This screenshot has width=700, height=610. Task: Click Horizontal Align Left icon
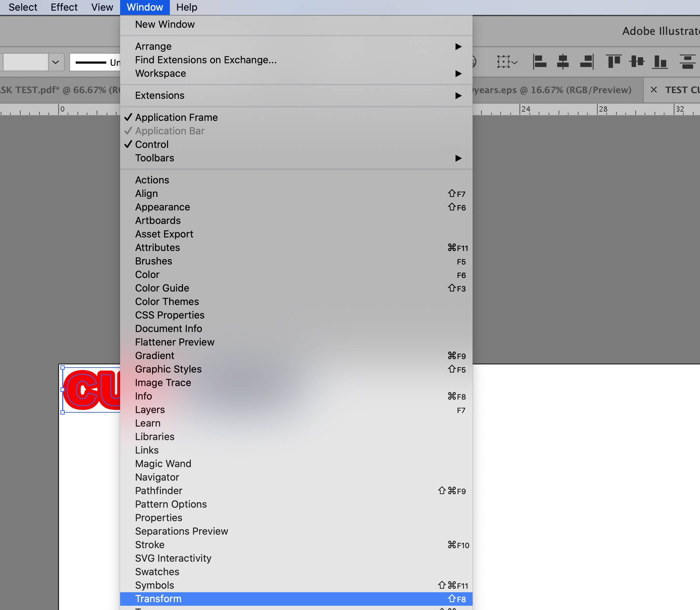click(x=540, y=62)
